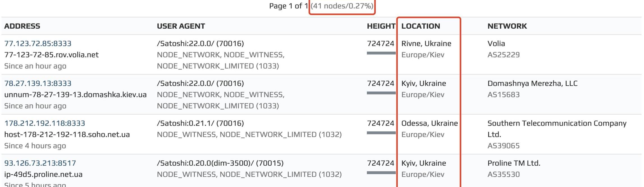Select AS15683 under Domashnya Merezha
Viewport: 644px width, 187px height.
503,95
